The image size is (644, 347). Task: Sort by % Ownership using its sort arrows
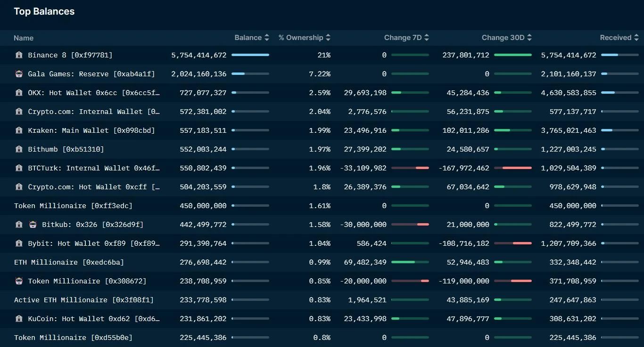coord(328,38)
